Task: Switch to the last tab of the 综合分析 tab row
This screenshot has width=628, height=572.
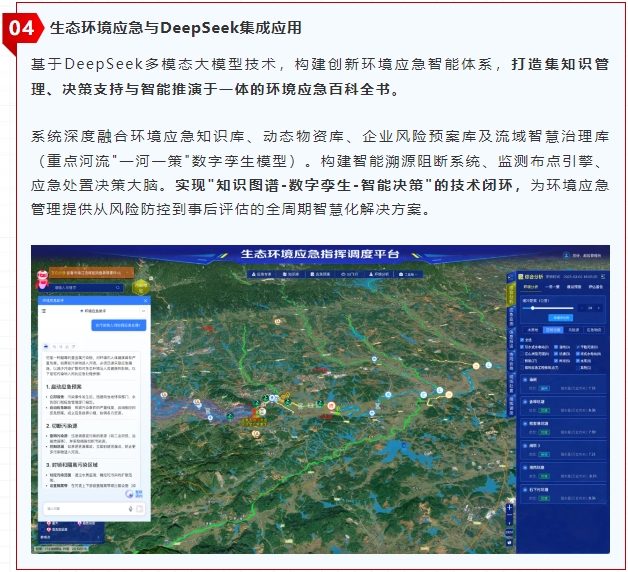Action: point(596,287)
